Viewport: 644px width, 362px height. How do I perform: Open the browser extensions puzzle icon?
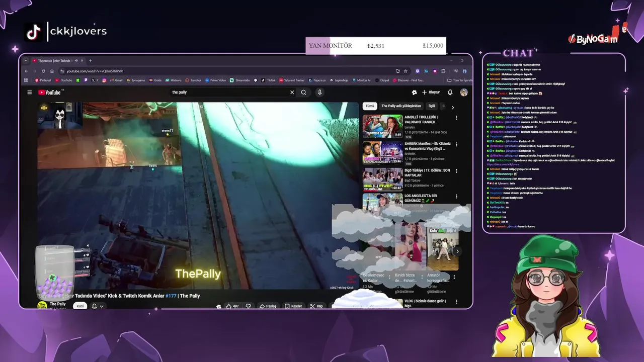(443, 71)
